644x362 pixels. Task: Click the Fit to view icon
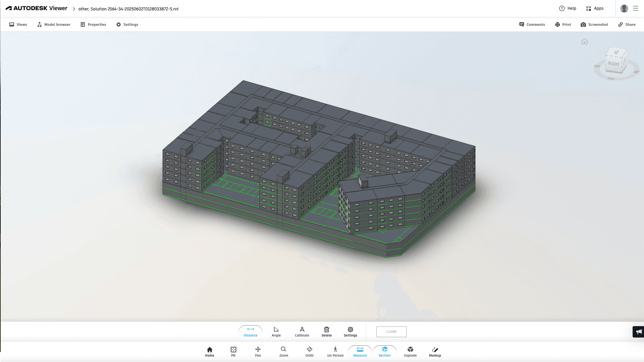[233, 352]
